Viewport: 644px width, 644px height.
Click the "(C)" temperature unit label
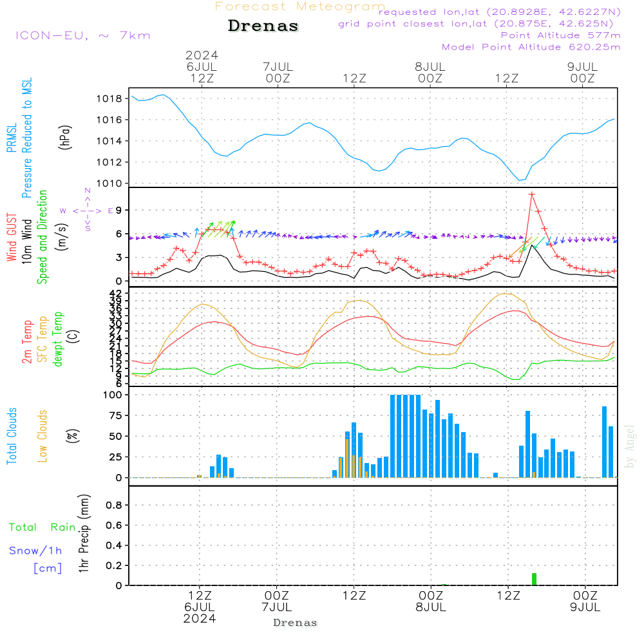[x=73, y=336]
